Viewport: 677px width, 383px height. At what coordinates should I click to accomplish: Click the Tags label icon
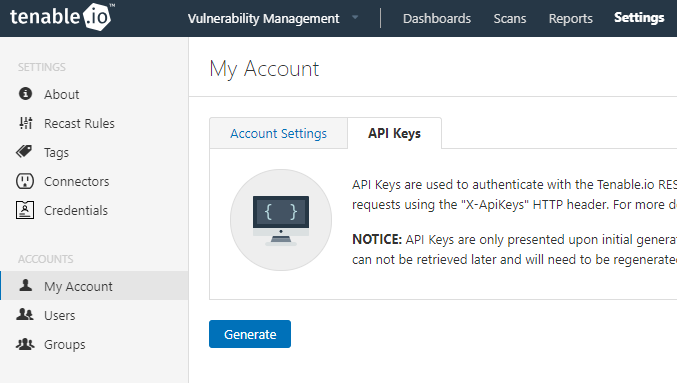[x=24, y=152]
